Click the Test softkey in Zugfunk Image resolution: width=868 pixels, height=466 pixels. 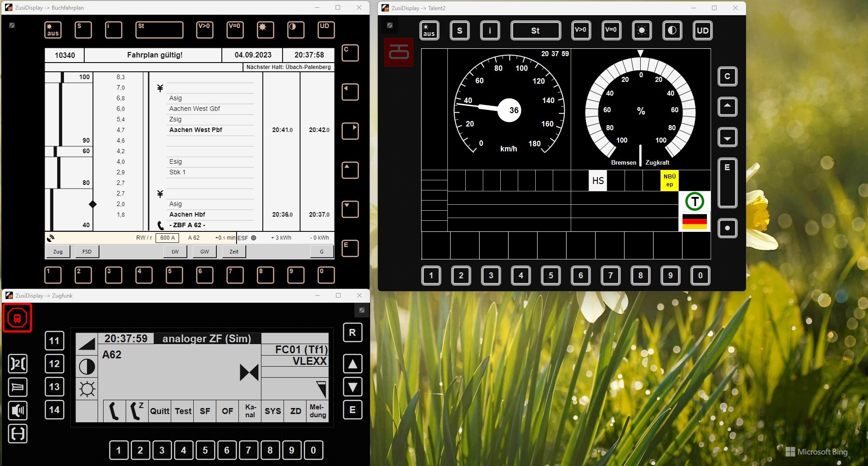coord(183,411)
